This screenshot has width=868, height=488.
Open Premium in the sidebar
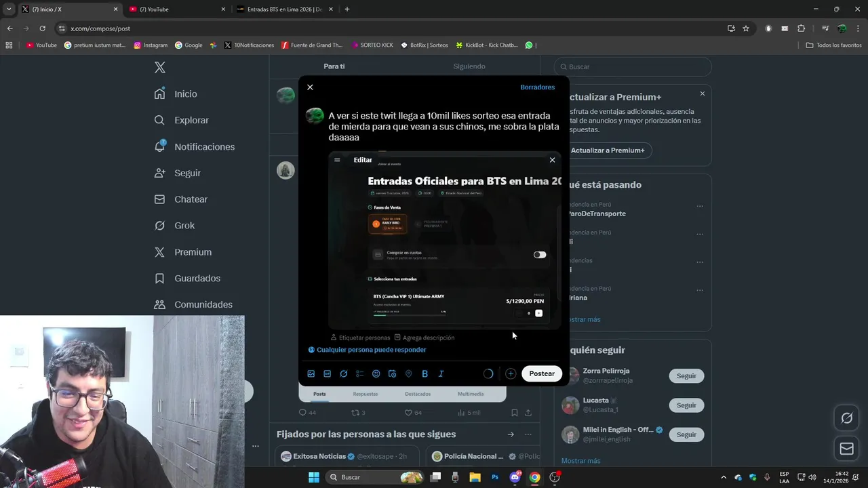pos(183,252)
